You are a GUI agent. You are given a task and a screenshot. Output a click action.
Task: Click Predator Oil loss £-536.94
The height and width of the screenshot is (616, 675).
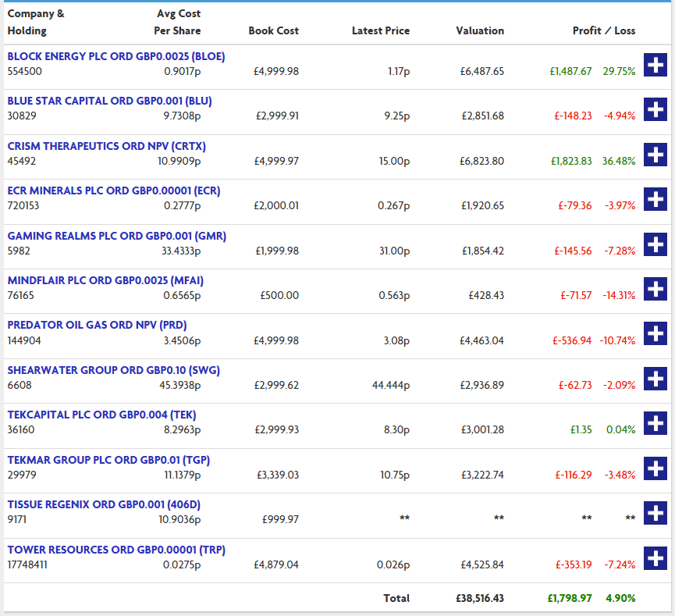click(x=572, y=340)
